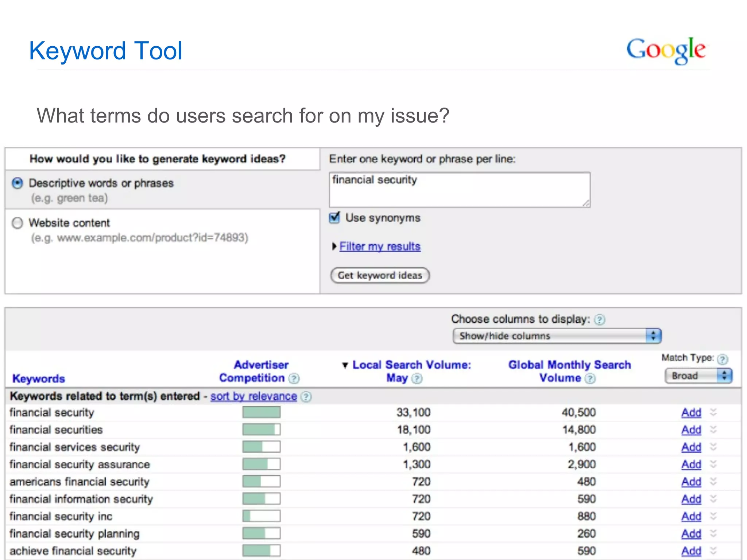This screenshot has width=747, height=560.
Task: Click global volume value 880
Action: coord(587,516)
